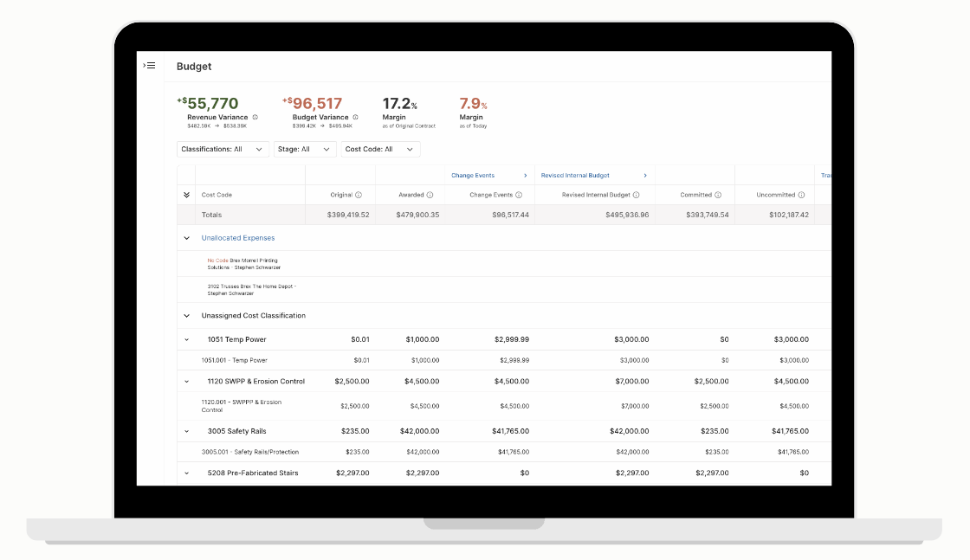Viewport: 970px width, 560px height.
Task: Click info icon next to Change Events column header
Action: [519, 195]
